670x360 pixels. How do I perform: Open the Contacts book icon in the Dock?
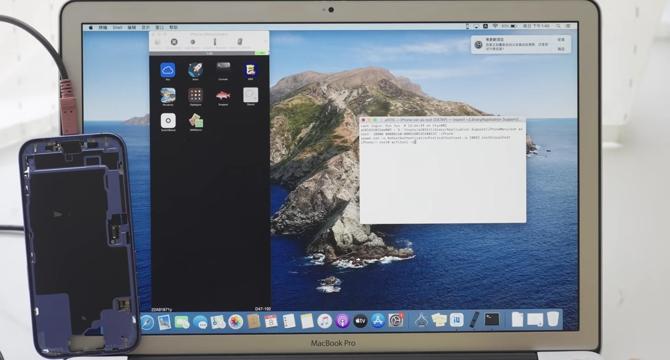tap(253, 321)
